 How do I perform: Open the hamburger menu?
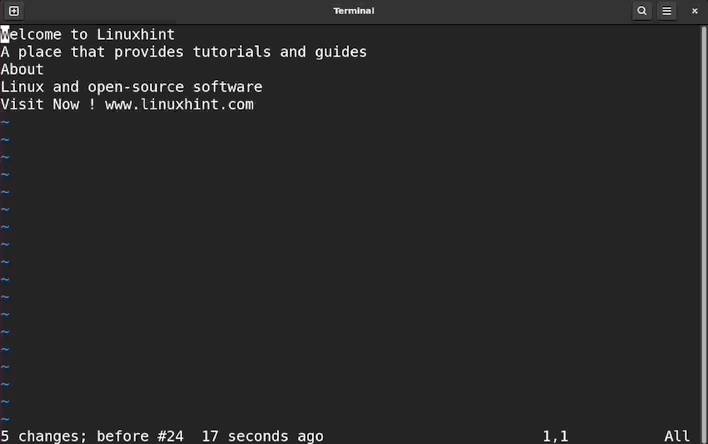click(668, 11)
